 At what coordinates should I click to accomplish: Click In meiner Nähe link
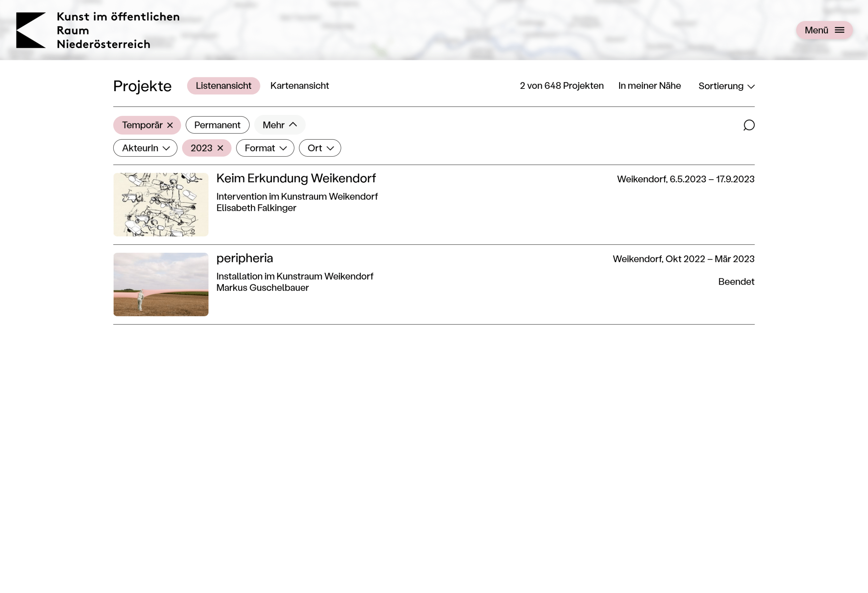click(649, 86)
